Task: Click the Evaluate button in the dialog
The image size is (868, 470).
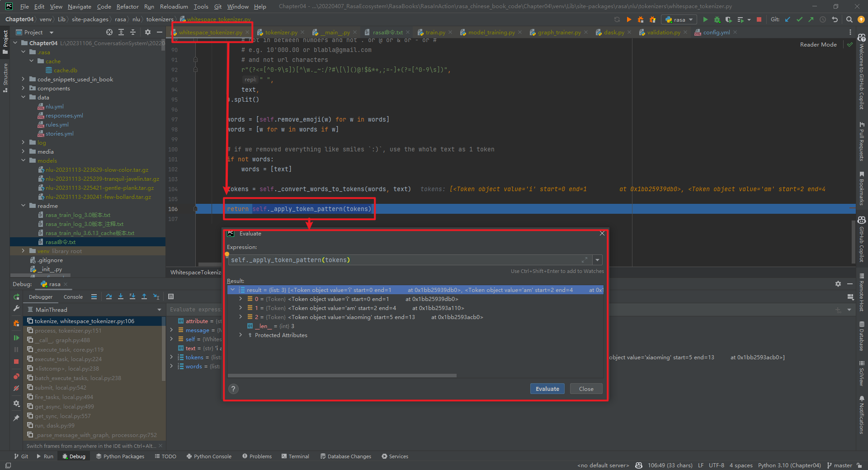Action: [547, 389]
